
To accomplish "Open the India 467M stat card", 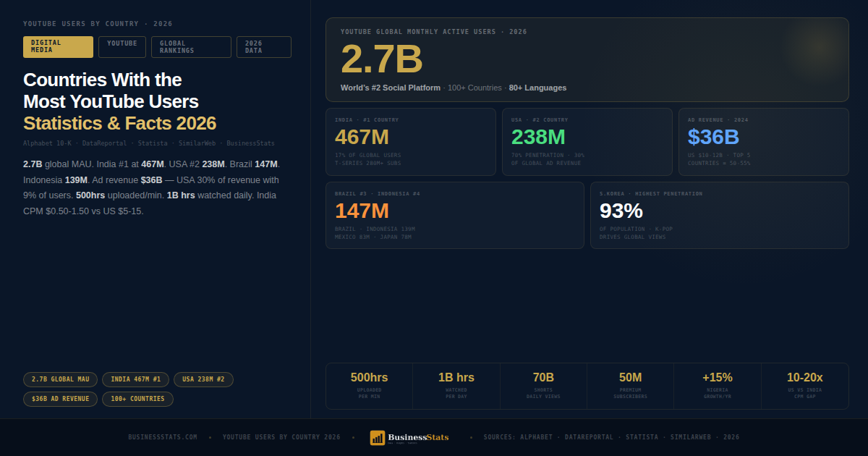I will [410, 142].
